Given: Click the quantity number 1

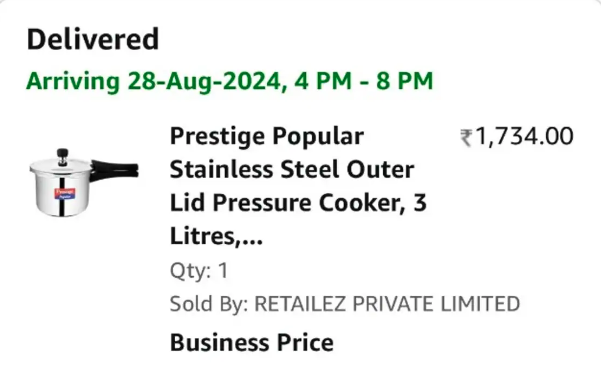Looking at the screenshot, I should click(223, 270).
